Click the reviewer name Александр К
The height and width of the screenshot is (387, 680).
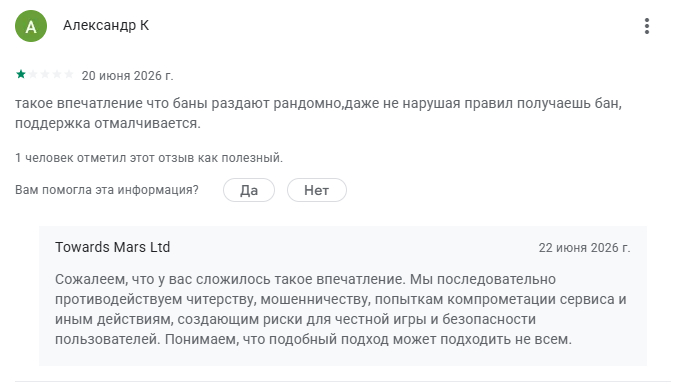[x=106, y=26]
